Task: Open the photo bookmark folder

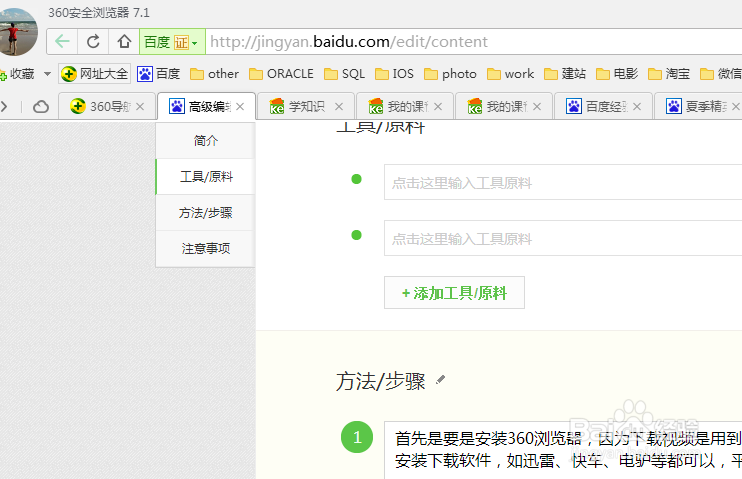Action: point(450,74)
